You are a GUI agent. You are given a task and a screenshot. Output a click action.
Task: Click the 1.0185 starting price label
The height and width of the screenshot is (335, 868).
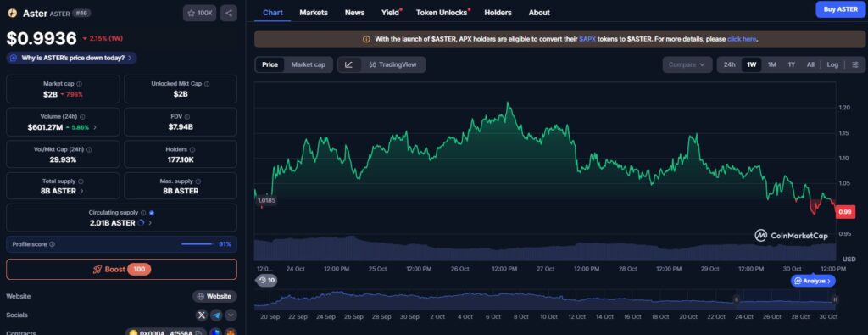(x=267, y=200)
